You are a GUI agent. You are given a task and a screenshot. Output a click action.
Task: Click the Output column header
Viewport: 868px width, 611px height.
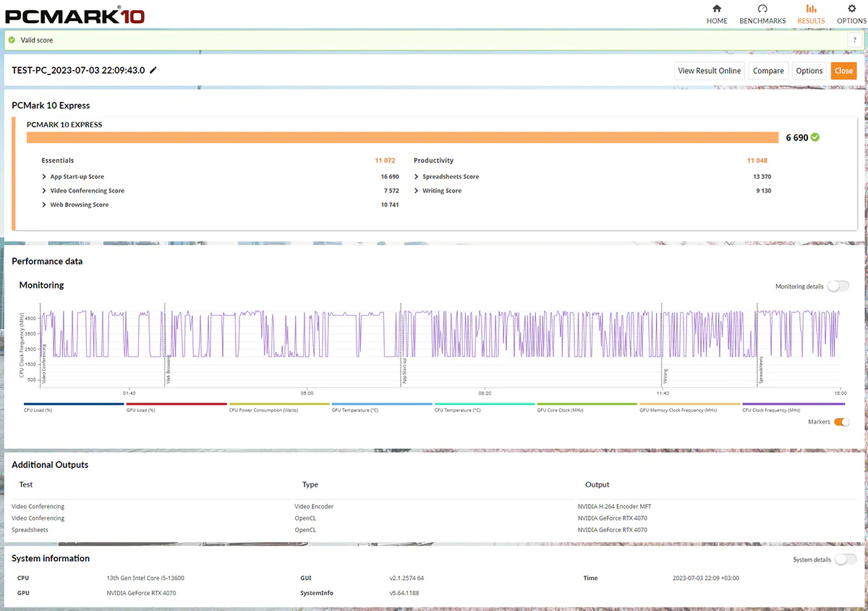[x=597, y=484]
